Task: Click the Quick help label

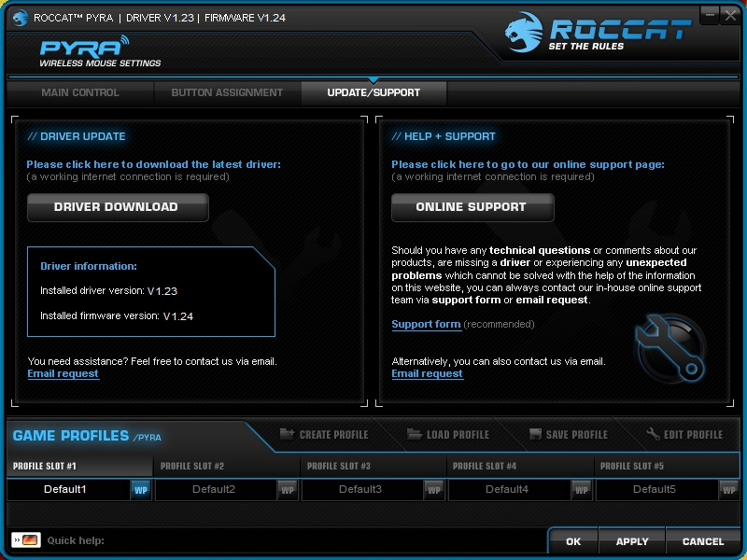Action: coord(76,540)
